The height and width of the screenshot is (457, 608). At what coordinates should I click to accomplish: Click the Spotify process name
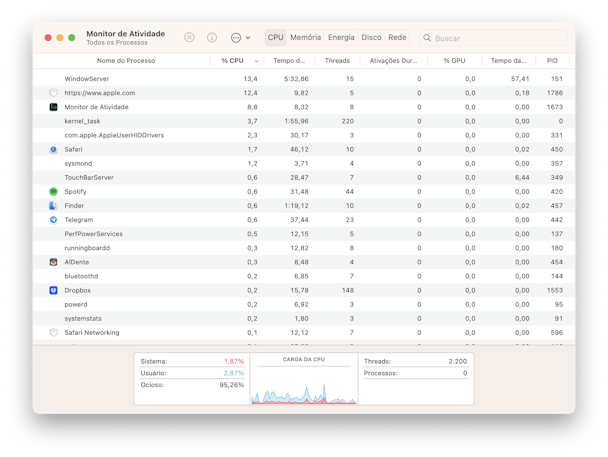[75, 191]
